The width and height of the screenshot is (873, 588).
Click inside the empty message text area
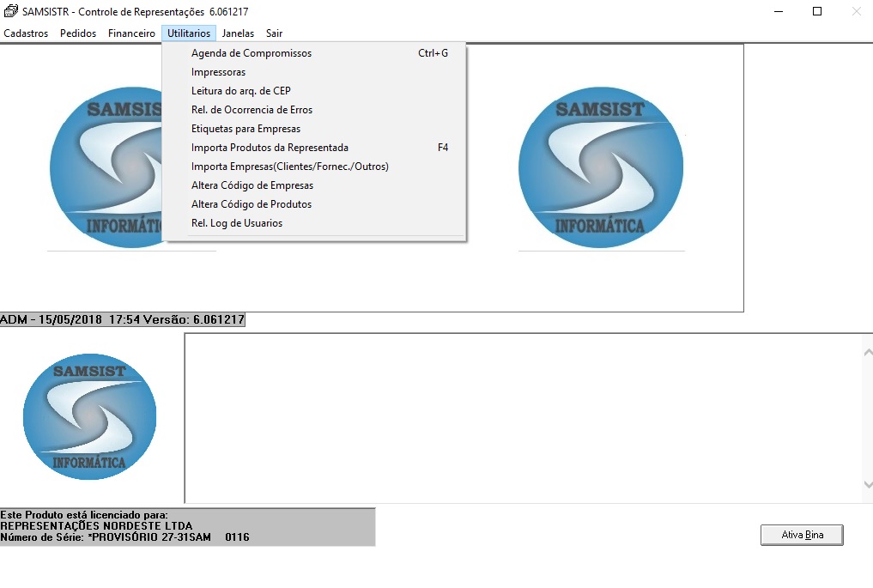pos(524,418)
